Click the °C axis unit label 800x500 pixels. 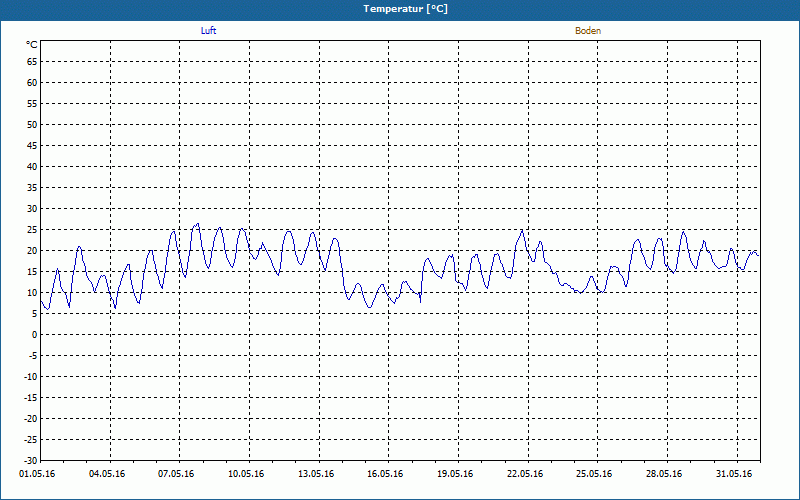pos(32,45)
